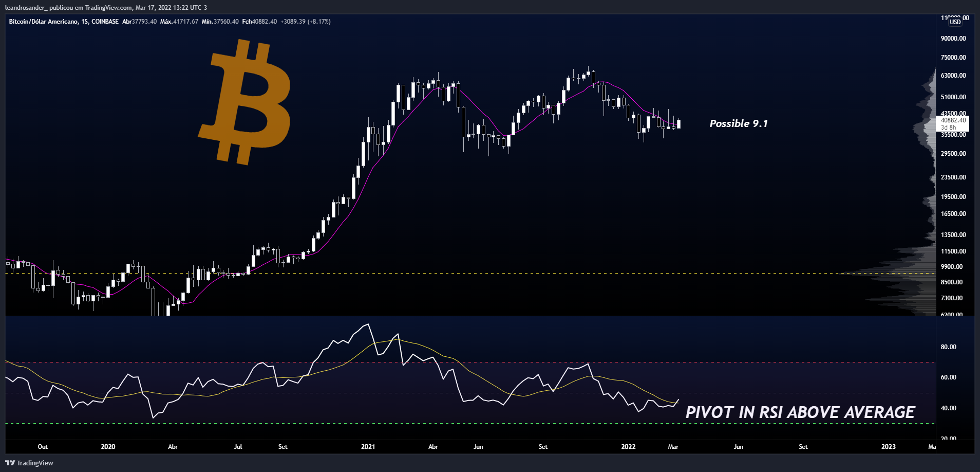Click the 16500.00 price axis label

pyautogui.click(x=953, y=214)
